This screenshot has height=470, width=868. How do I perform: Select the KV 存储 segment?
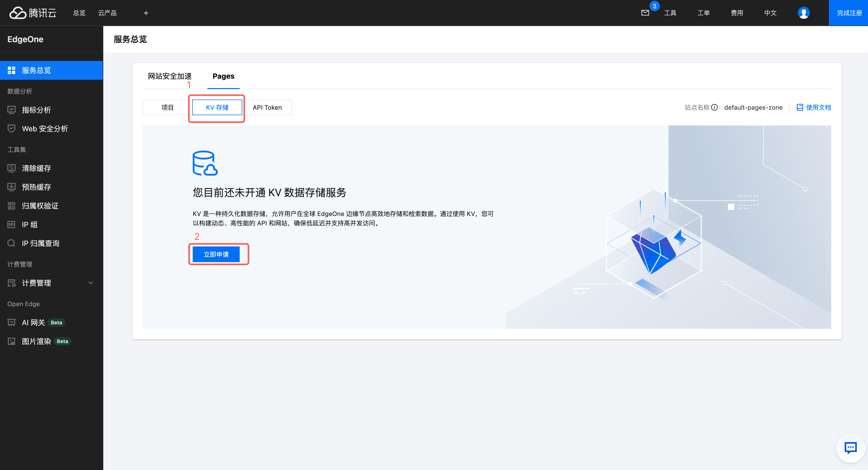tap(217, 107)
